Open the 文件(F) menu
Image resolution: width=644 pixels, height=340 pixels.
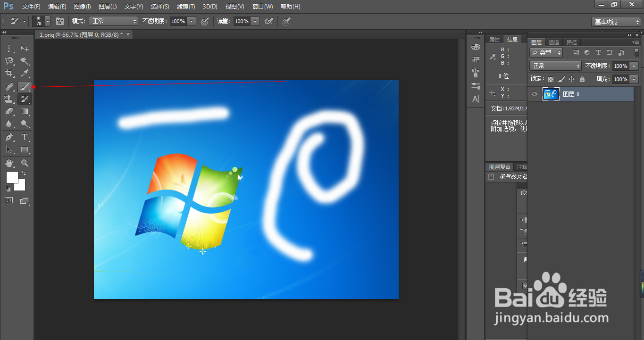[x=31, y=7]
